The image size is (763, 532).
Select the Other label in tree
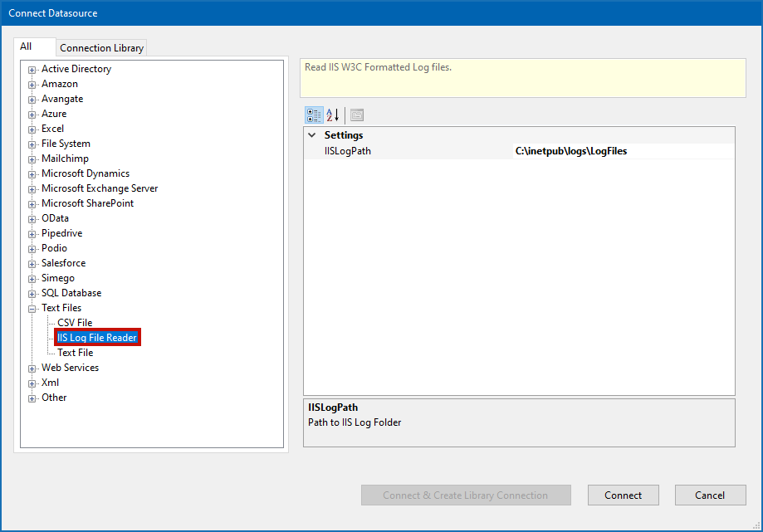pyautogui.click(x=54, y=398)
